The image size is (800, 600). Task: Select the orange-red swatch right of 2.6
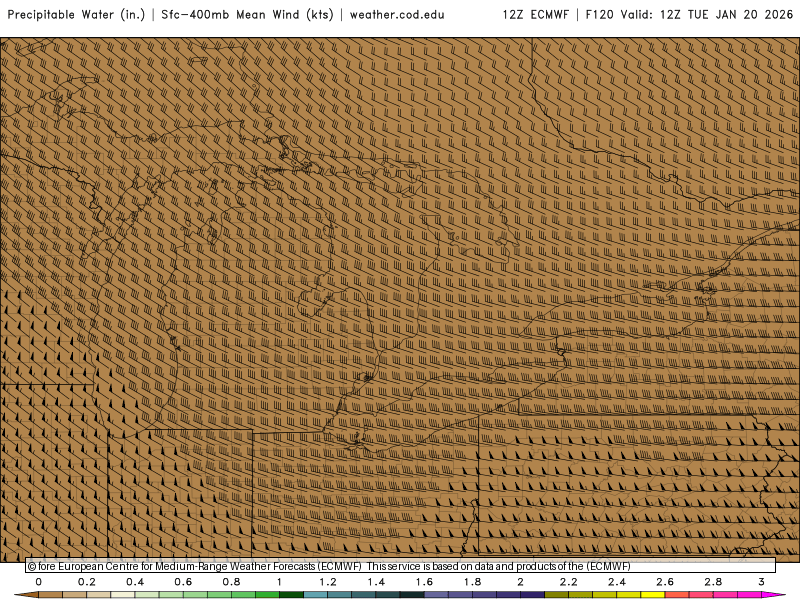click(x=677, y=595)
